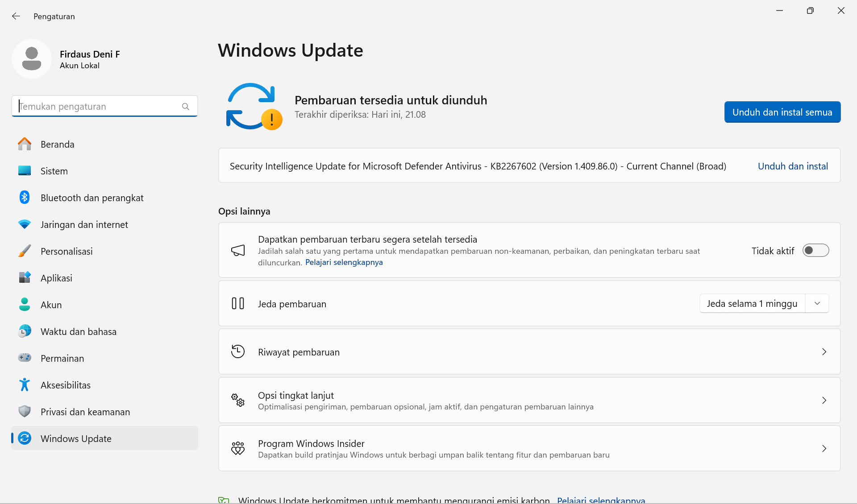Click Unduh dan instal semua button
The image size is (857, 504).
pos(782,112)
